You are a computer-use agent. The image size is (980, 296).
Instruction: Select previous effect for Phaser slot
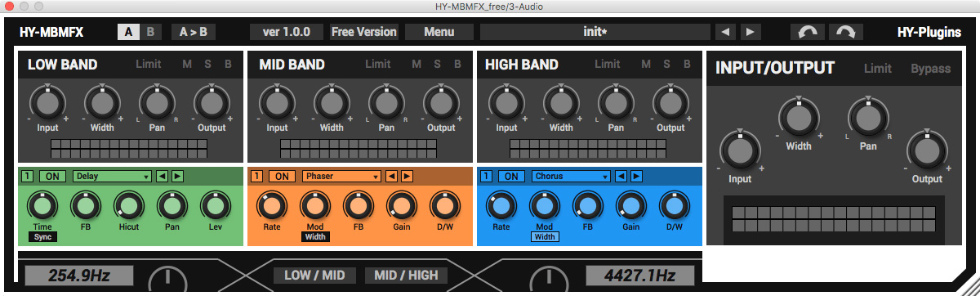tap(391, 176)
